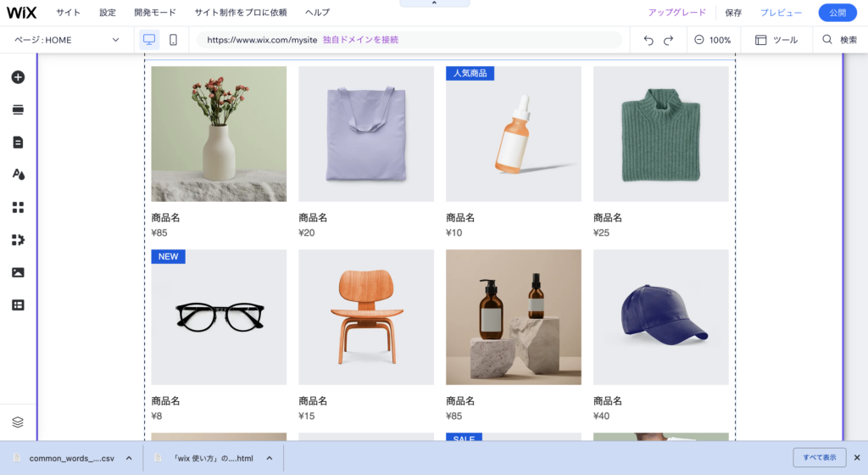Click the ¥10 price text
Image resolution: width=868 pixels, height=475 pixels.
coord(454,232)
